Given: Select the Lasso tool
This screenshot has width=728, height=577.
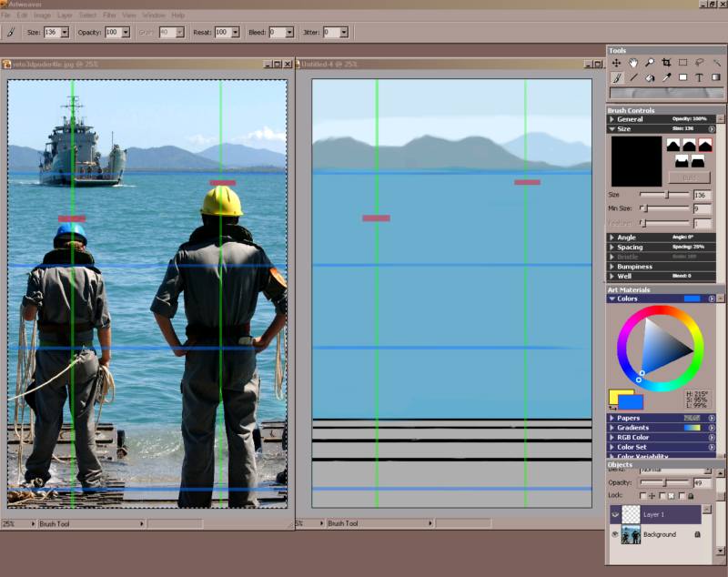Looking at the screenshot, I should [700, 63].
